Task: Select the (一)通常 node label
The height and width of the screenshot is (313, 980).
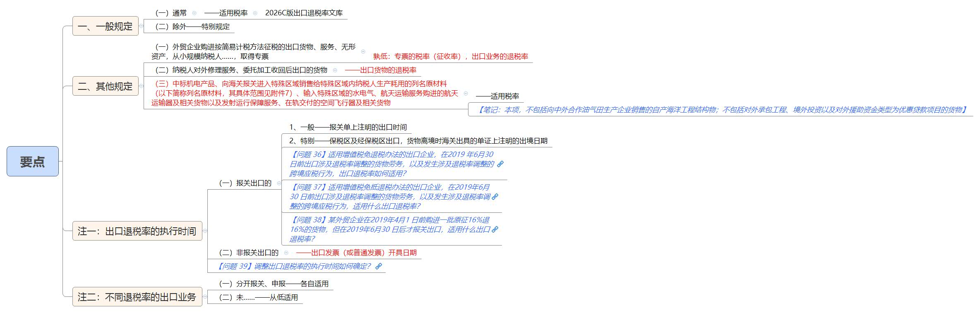Action: (169, 13)
